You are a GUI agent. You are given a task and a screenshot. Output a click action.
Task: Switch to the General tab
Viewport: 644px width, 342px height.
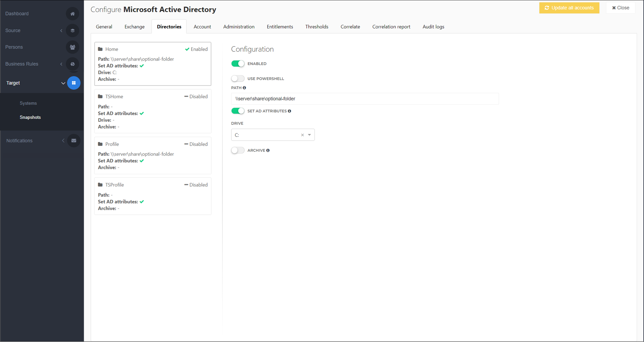[104, 27]
